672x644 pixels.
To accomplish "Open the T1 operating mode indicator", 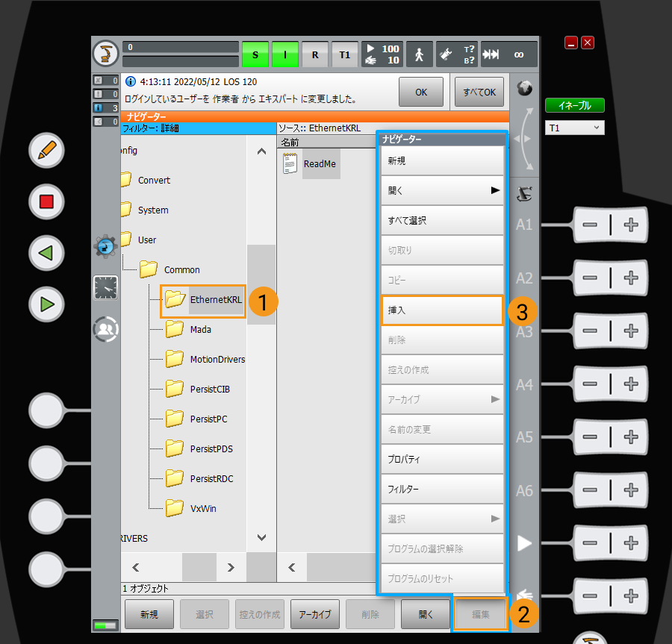I will tap(344, 54).
